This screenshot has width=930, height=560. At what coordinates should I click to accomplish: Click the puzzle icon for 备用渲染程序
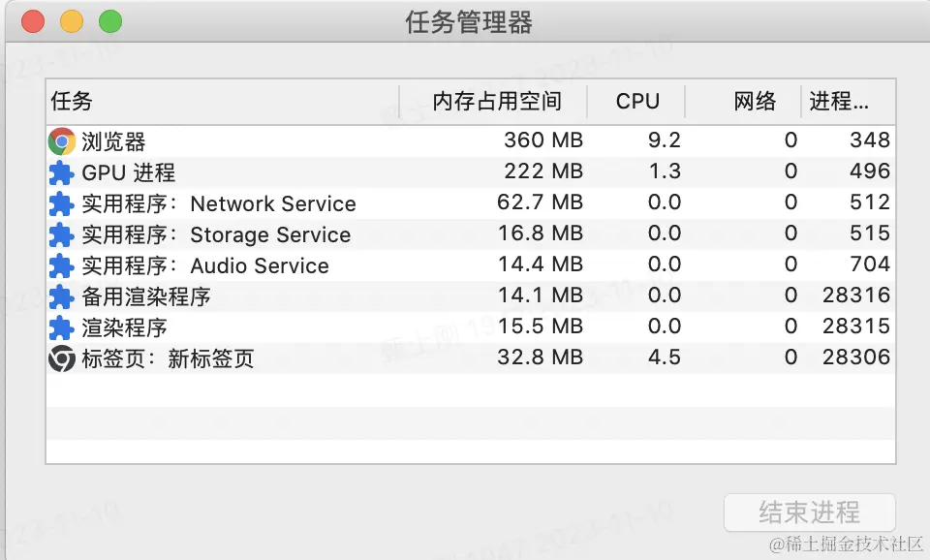click(62, 297)
